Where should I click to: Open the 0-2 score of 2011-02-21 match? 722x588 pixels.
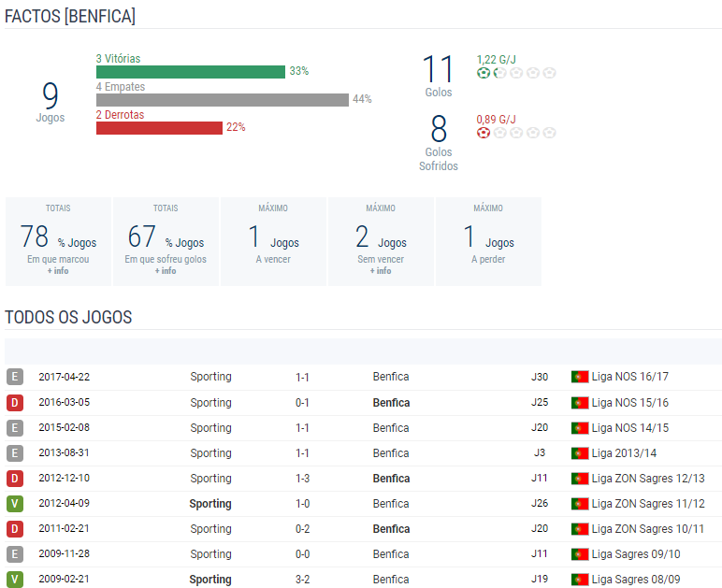302,529
